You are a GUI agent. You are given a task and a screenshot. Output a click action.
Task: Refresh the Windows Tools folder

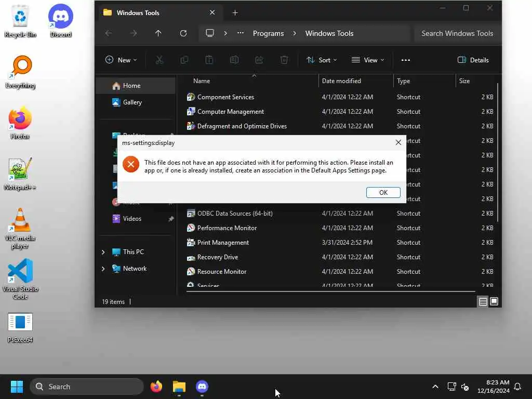click(183, 33)
